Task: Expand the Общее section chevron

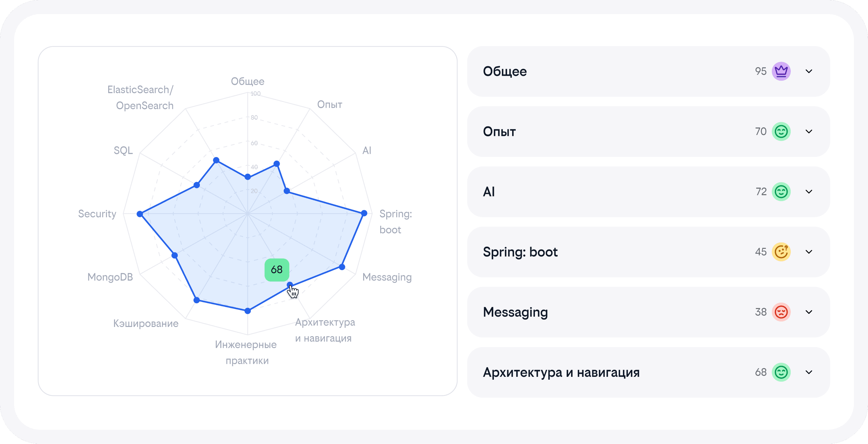Action: pos(809,71)
